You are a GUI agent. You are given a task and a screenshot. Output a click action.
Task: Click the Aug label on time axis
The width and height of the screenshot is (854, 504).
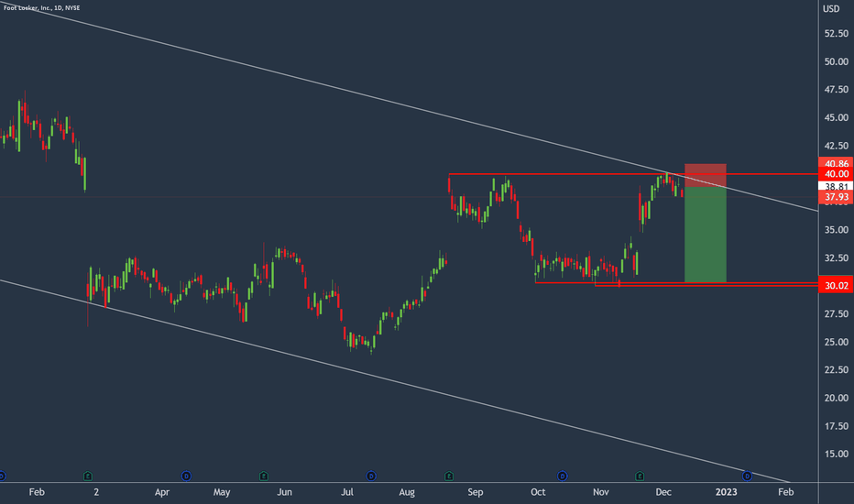pos(407,492)
